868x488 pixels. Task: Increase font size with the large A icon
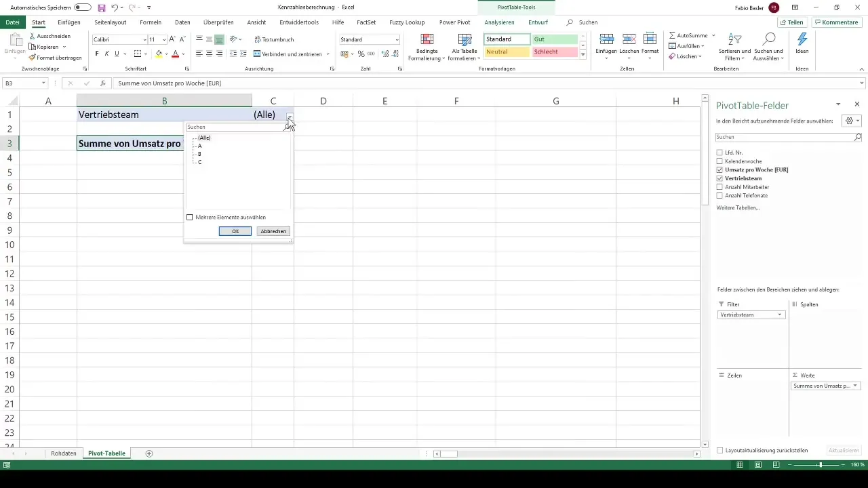(x=172, y=40)
